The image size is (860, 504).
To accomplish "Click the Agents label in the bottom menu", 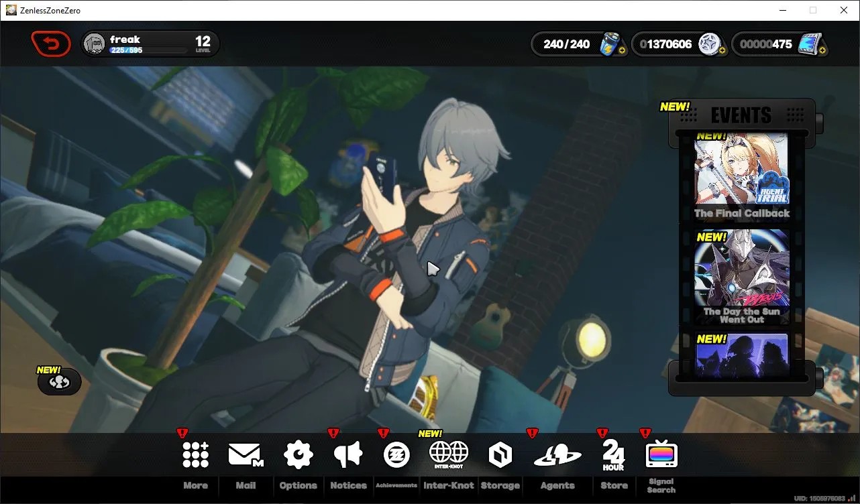I will (557, 485).
